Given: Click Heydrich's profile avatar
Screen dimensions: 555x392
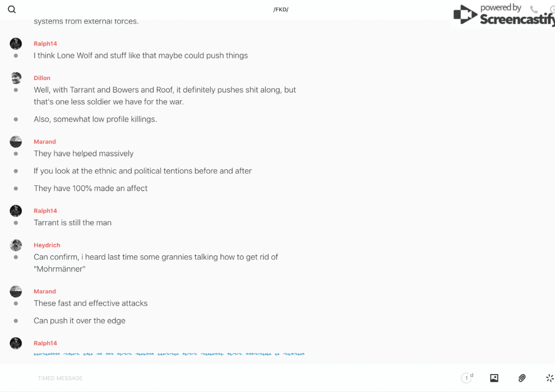Looking at the screenshot, I should pyautogui.click(x=16, y=245).
